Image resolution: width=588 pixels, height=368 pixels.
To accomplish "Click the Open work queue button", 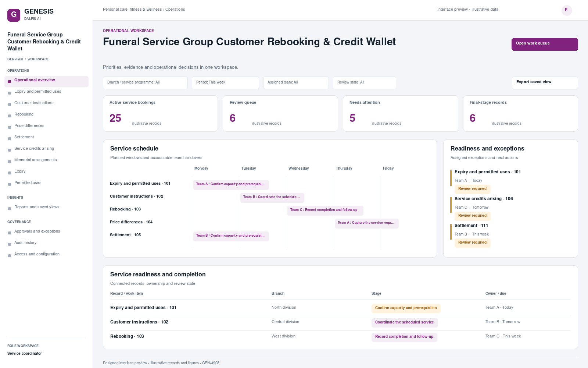I will [545, 44].
